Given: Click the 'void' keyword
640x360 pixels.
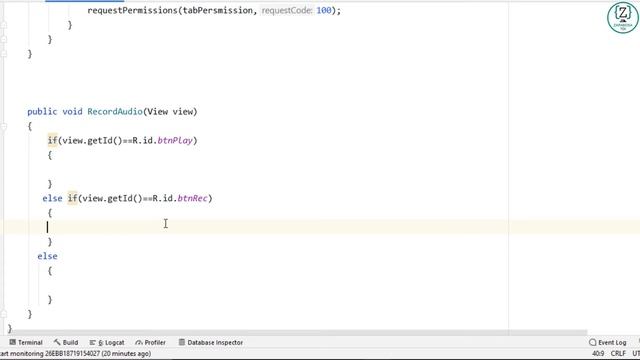Looking at the screenshot, I should pyautogui.click(x=72, y=112).
